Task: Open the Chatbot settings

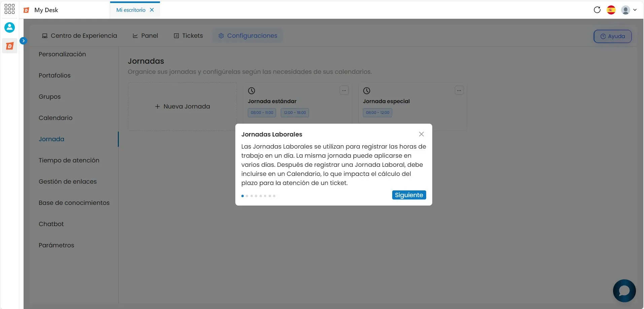Action: pos(51,224)
